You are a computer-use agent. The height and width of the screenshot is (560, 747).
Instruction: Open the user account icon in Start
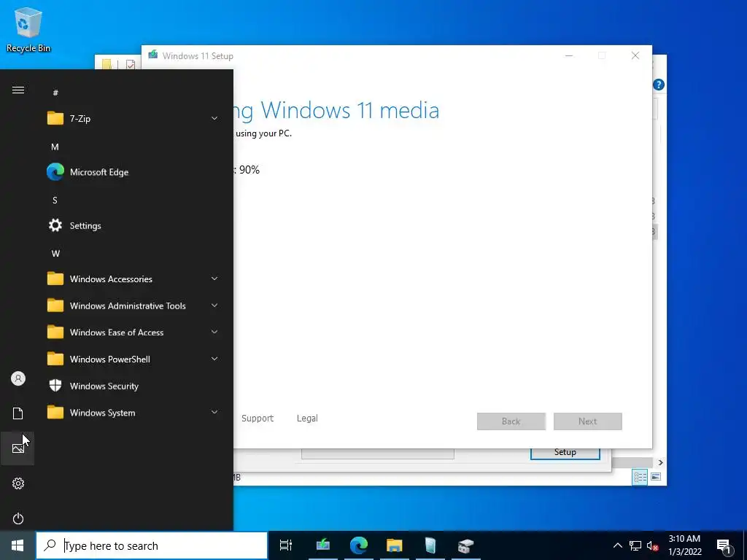point(18,378)
